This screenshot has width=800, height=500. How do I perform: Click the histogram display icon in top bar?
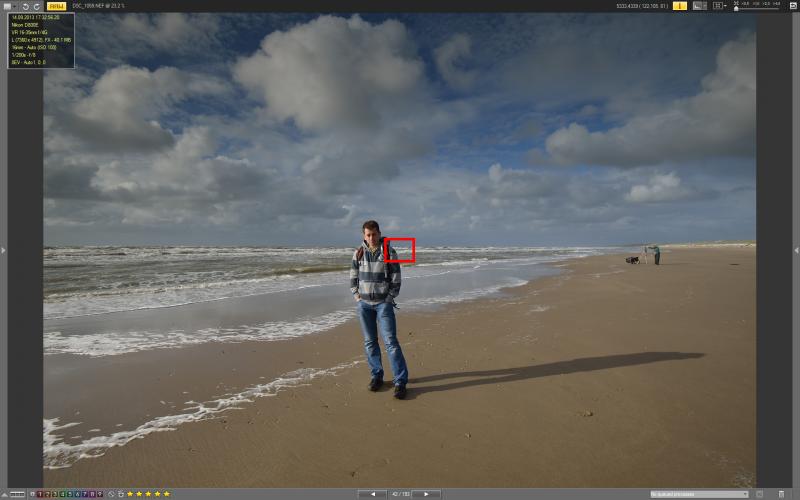pos(700,6)
